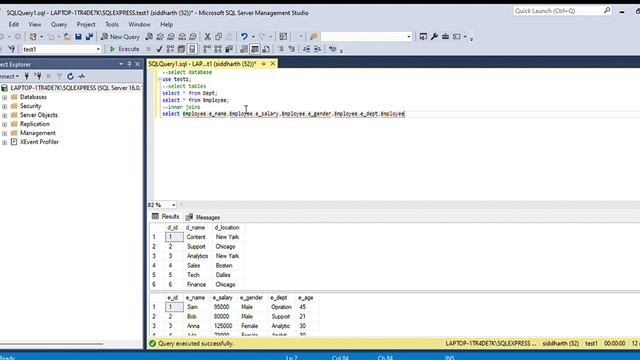Expand the Server Objects node
Screen dimensions: 640x360
coord(4,115)
